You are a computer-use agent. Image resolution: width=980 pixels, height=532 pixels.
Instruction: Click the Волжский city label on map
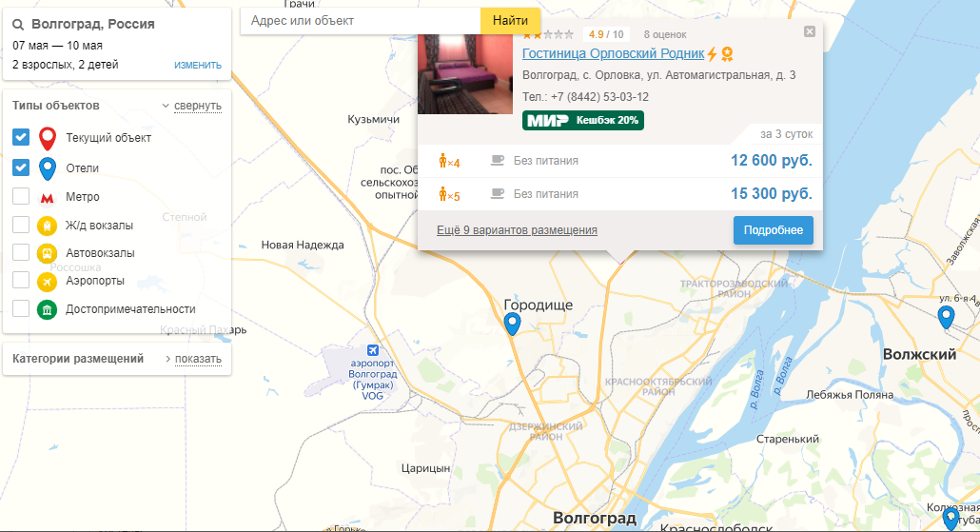[x=919, y=354]
